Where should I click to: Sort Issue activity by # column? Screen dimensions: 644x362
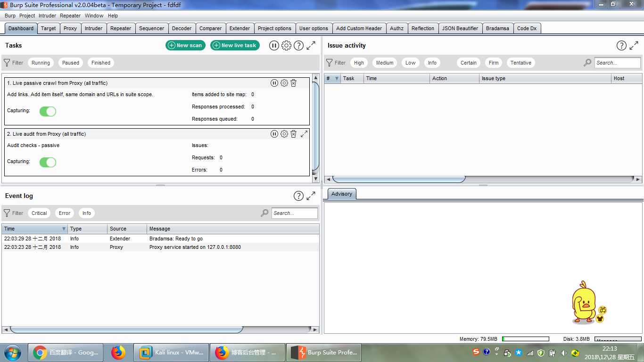coord(332,78)
